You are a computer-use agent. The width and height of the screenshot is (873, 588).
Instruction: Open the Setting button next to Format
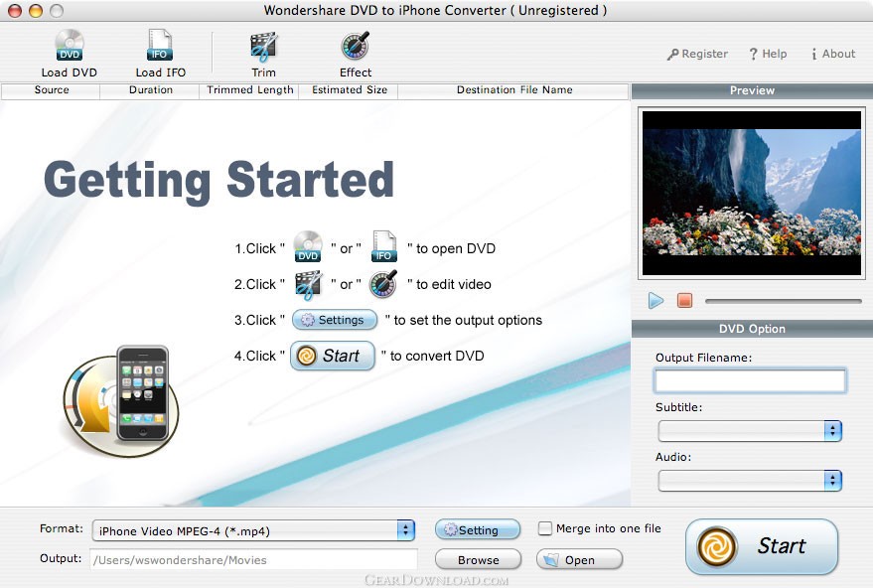[478, 529]
